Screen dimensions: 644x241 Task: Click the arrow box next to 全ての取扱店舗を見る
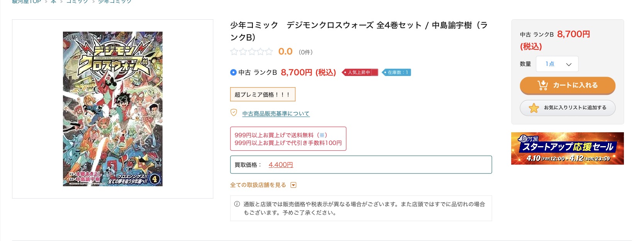pos(293,185)
